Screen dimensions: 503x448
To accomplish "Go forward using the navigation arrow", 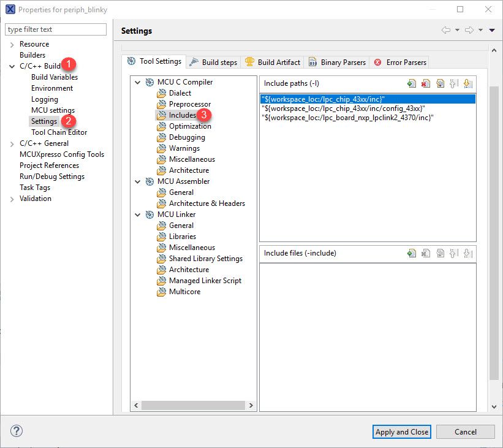I will [x=469, y=30].
